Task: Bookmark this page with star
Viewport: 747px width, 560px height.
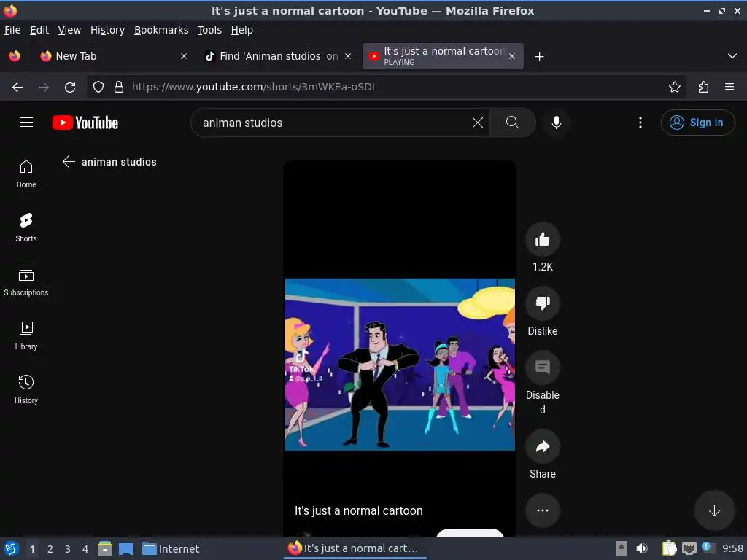Action: [x=674, y=87]
